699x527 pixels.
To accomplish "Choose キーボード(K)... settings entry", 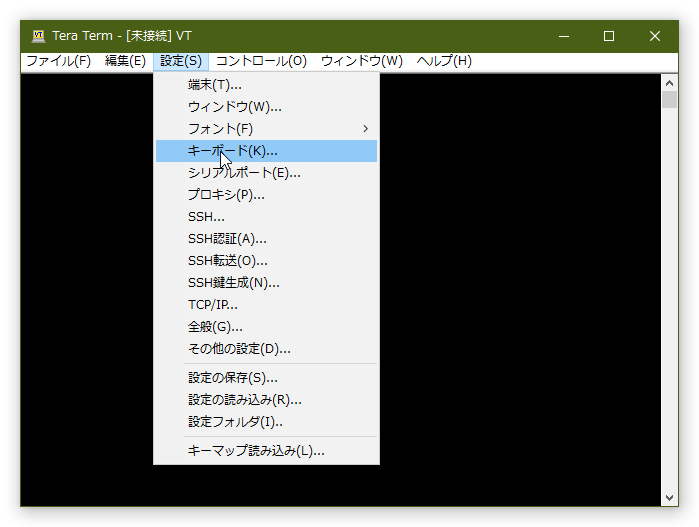I will [x=266, y=151].
